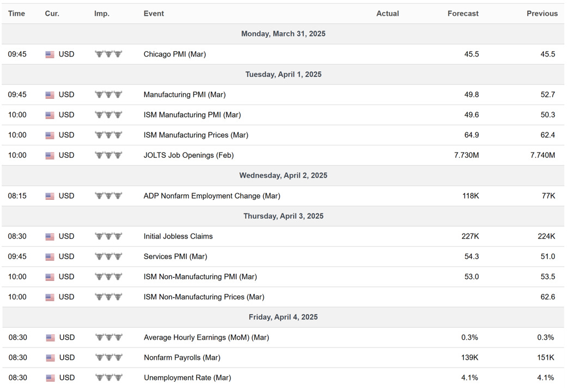Click importance bulls for ISM Manufacturing PMI

108,115
